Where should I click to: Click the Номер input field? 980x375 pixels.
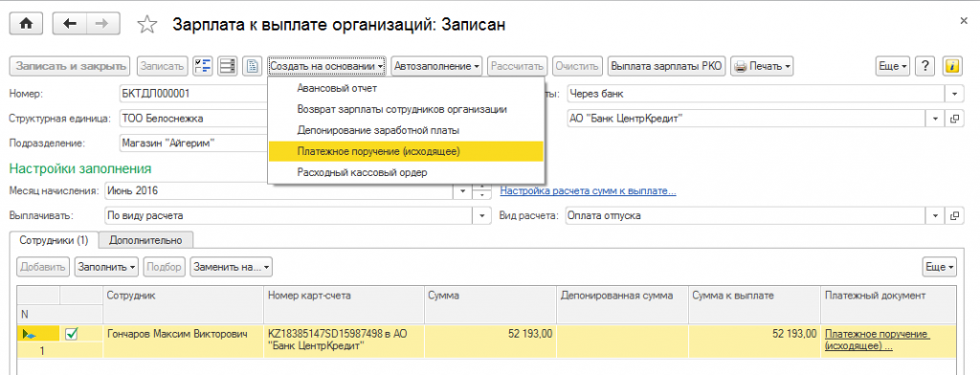point(193,94)
